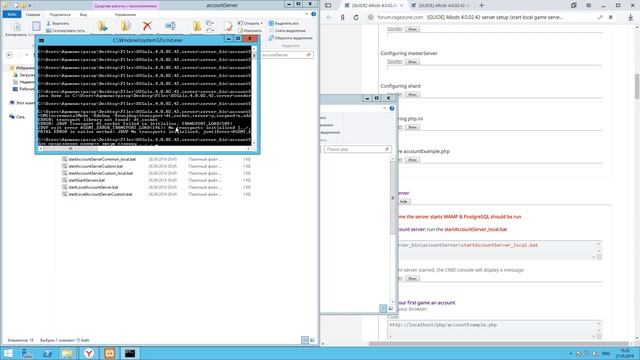The width and height of the screenshot is (640, 360).
Task: Click the Network item in navigation pane
Action: coord(17,117)
